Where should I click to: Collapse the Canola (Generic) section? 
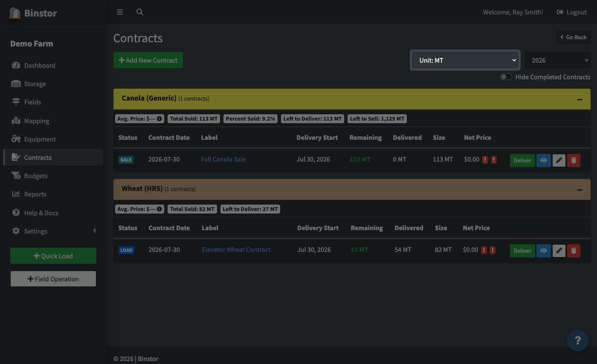pyautogui.click(x=580, y=99)
